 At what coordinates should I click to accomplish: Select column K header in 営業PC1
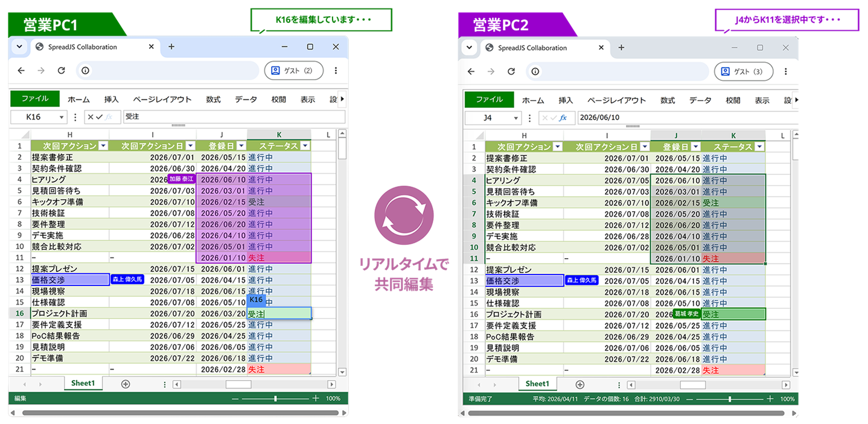279,134
